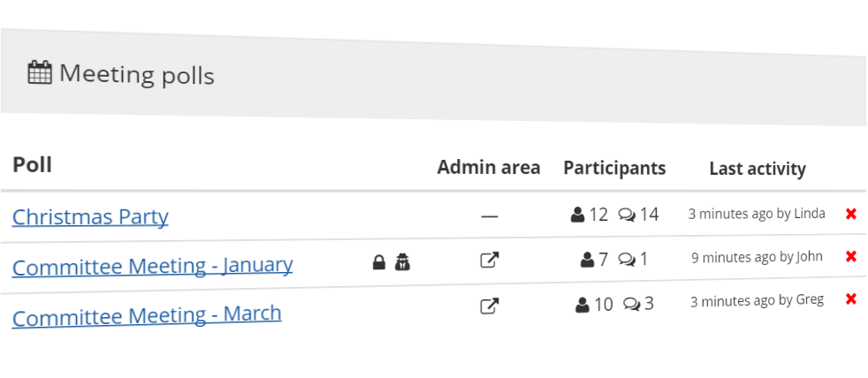
Task: Click the anonymous spy icon on January poll
Action: [x=402, y=261]
